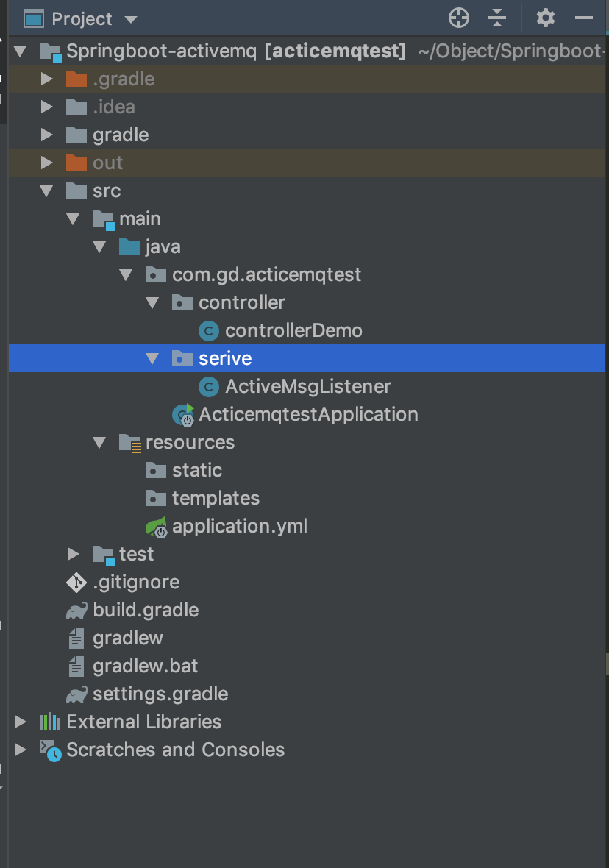The image size is (609, 868).
Task: Select Scratches and Consoles
Action: (x=175, y=750)
